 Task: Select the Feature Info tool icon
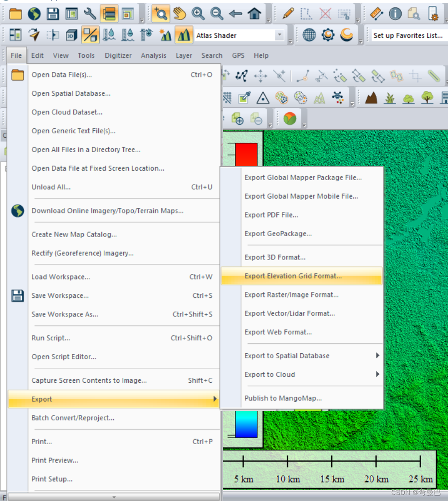tap(395, 14)
